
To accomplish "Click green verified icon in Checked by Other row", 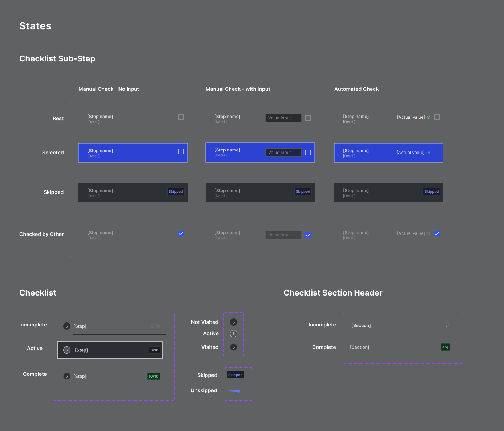I will [428, 233].
